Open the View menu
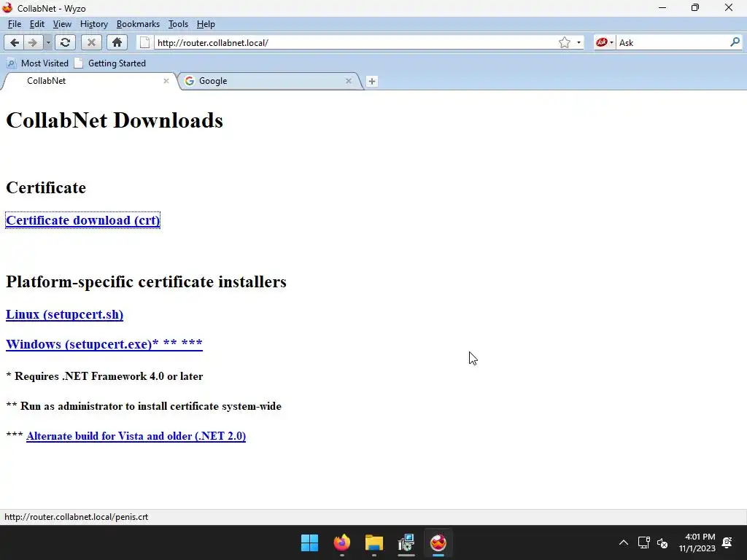The height and width of the screenshot is (560, 747). (62, 24)
